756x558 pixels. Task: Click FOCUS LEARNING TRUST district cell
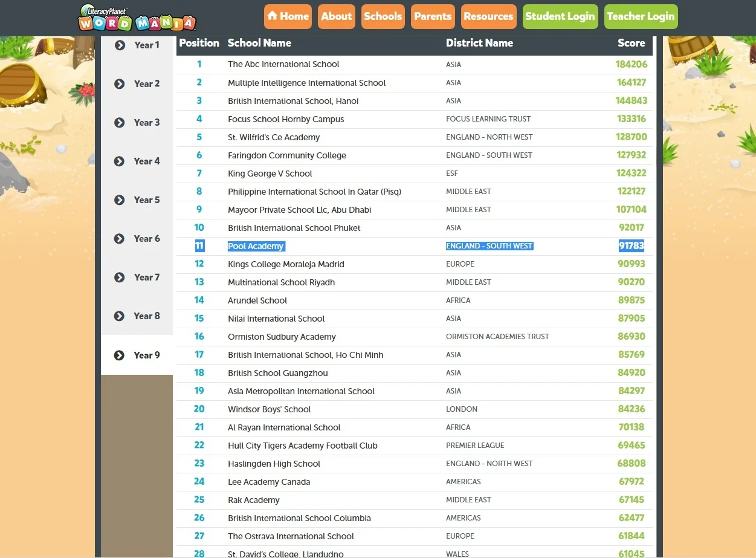(x=488, y=119)
